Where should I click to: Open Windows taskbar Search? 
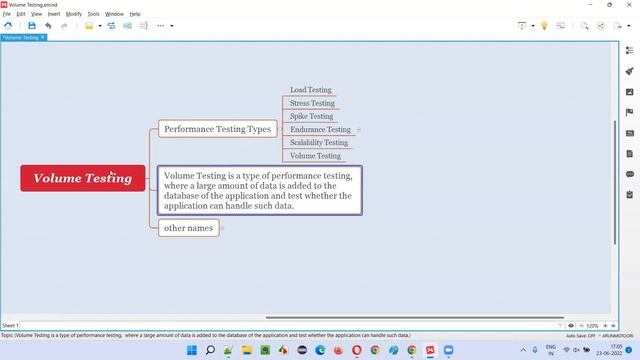210,350
